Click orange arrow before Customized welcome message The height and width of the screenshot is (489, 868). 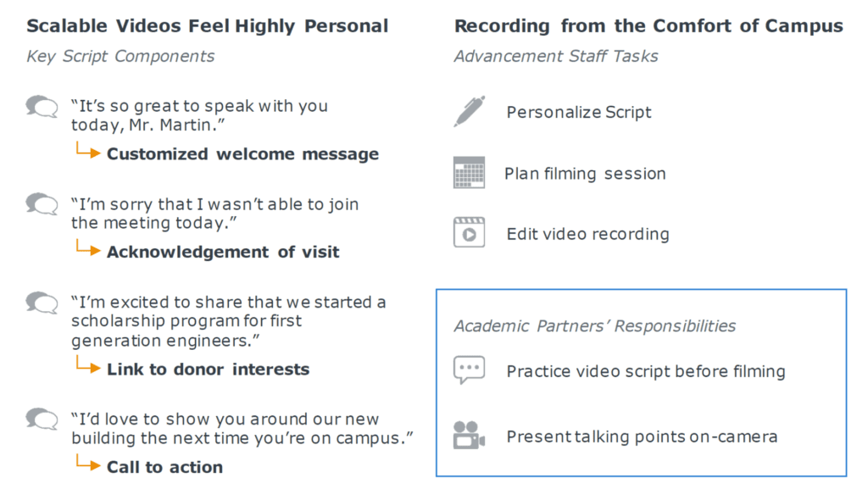tap(88, 151)
